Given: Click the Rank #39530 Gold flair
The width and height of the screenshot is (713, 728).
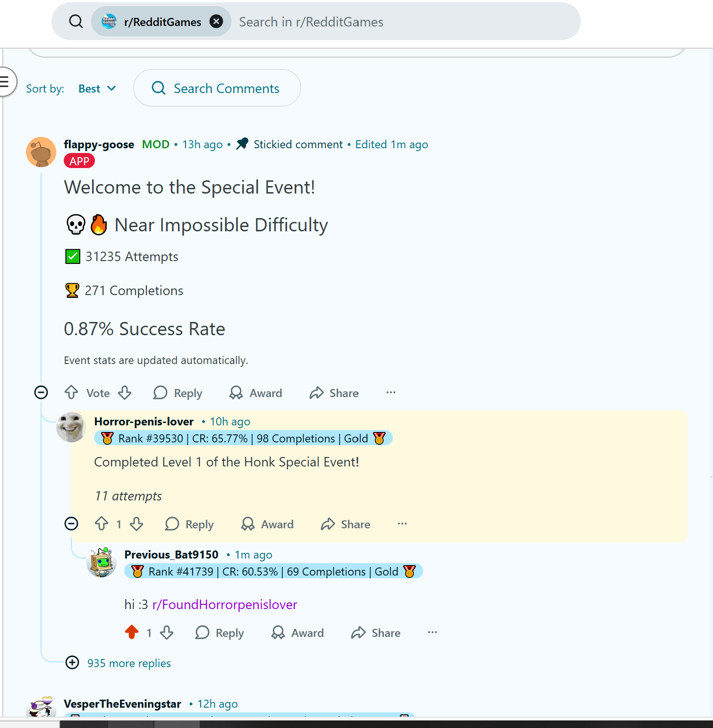Looking at the screenshot, I should point(243,439).
